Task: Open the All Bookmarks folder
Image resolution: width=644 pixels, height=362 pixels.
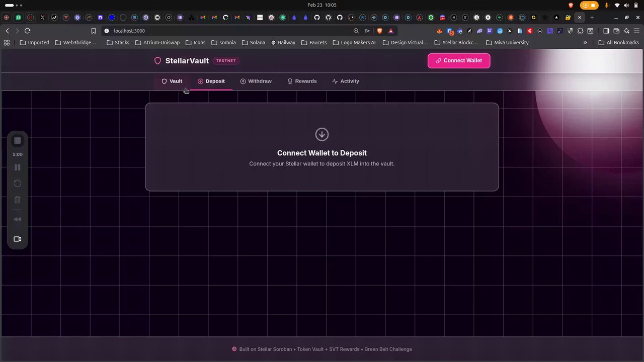Action: 618,43
